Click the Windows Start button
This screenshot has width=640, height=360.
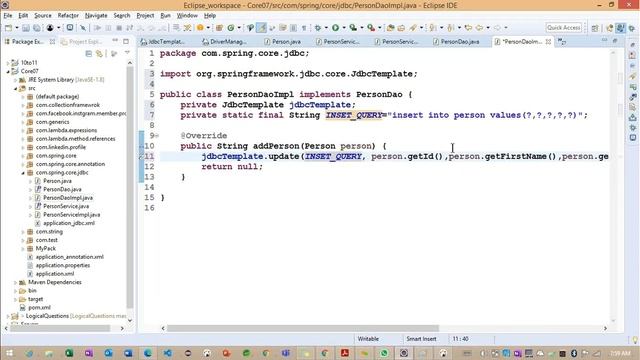point(9,353)
